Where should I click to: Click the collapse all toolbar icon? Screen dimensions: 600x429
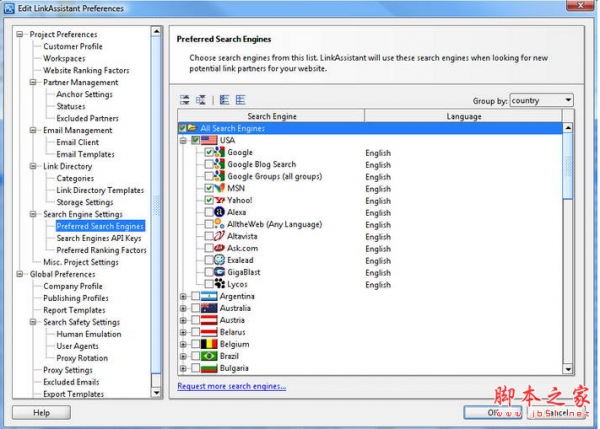coord(201,100)
